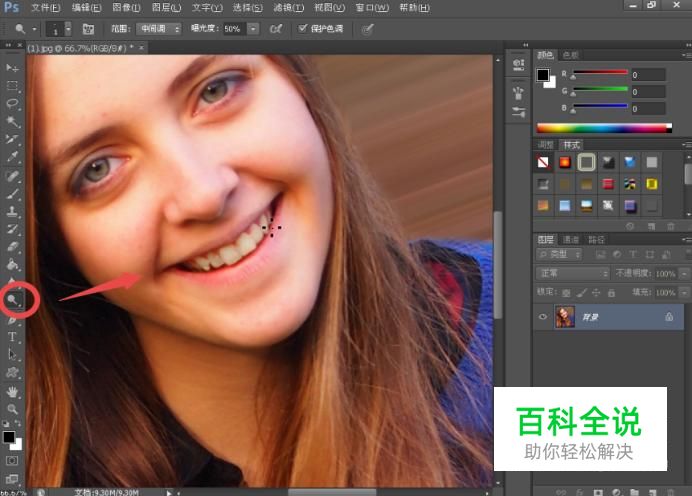This screenshot has height=496, width=692.
Task: Select the History Brush tool
Action: [12, 229]
